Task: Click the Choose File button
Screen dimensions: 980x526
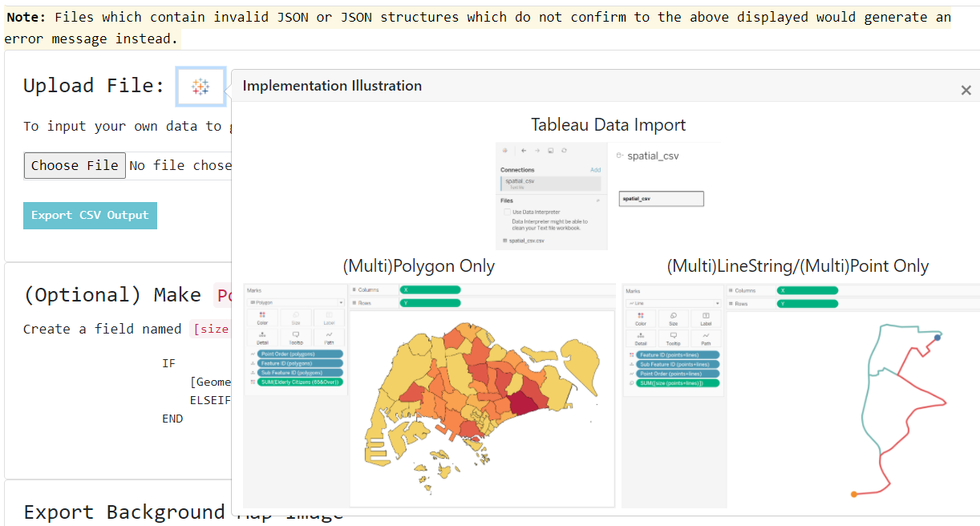Action: tap(75, 165)
